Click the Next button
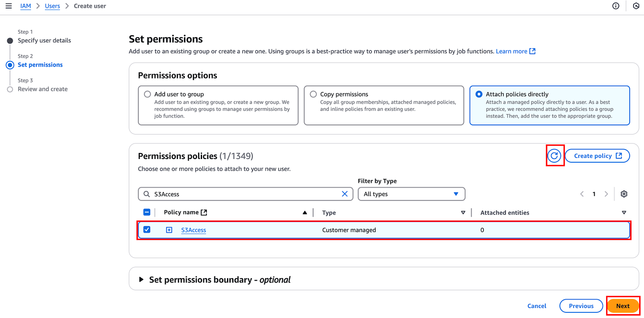644x318 pixels. tap(623, 306)
